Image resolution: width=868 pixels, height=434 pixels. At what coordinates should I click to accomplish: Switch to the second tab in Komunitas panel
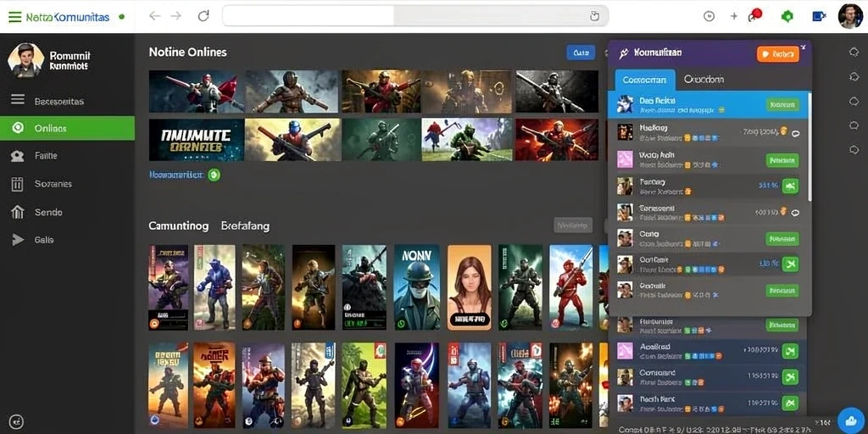[704, 80]
